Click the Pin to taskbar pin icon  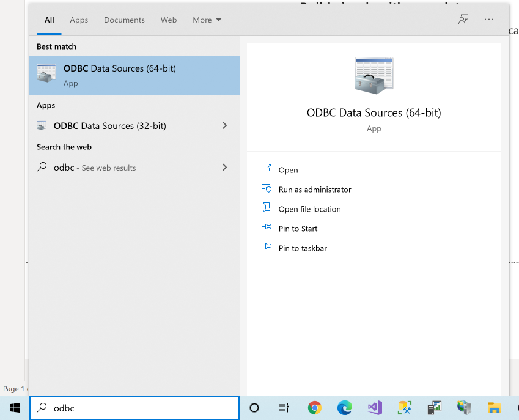pyautogui.click(x=267, y=246)
